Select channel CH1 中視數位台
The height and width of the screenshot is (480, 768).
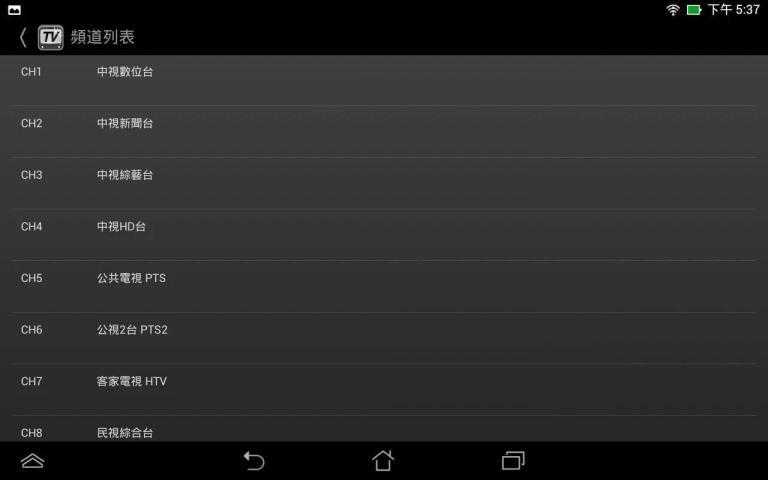tap(384, 80)
